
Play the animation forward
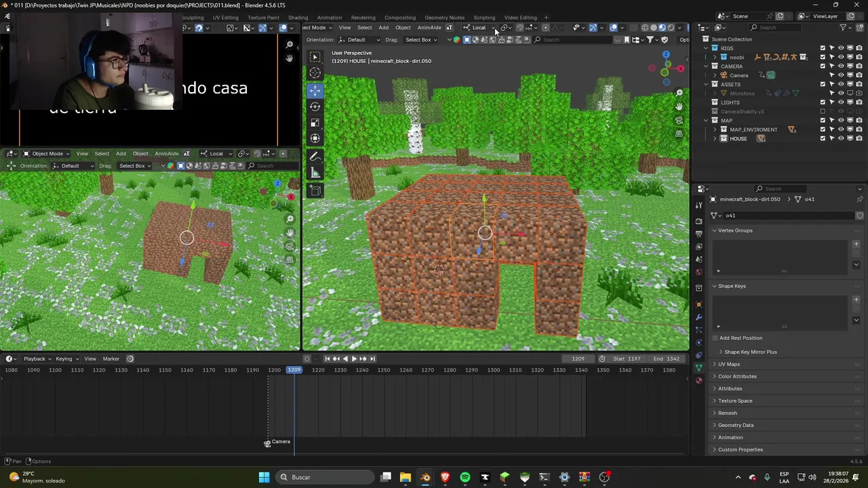point(354,359)
